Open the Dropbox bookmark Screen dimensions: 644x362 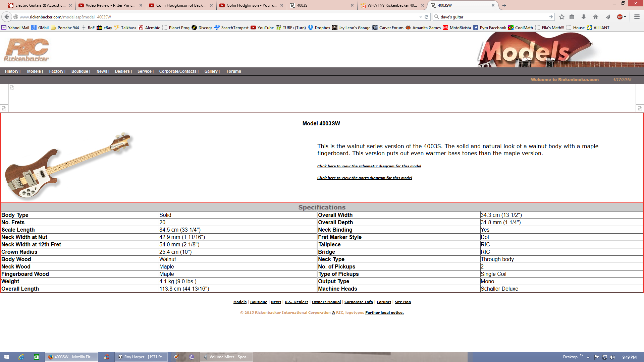pos(319,28)
